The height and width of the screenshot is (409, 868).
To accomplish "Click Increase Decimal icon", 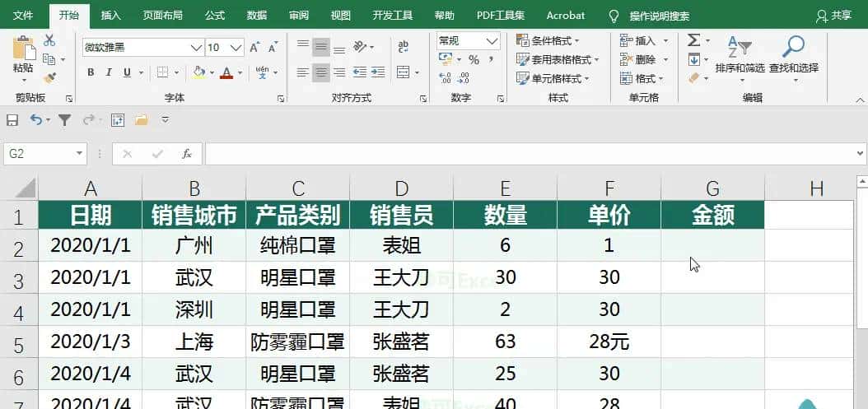I will tap(445, 78).
